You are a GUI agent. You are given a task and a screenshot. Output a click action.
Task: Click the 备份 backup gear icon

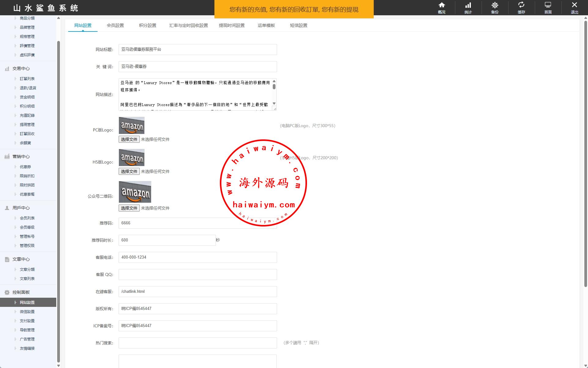point(495,5)
